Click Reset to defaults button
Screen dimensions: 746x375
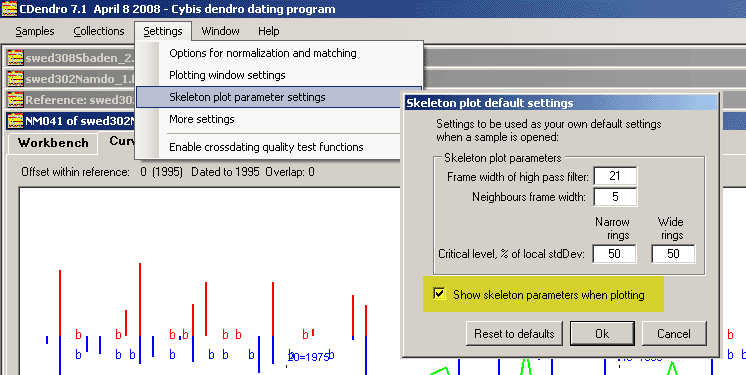coord(514,334)
